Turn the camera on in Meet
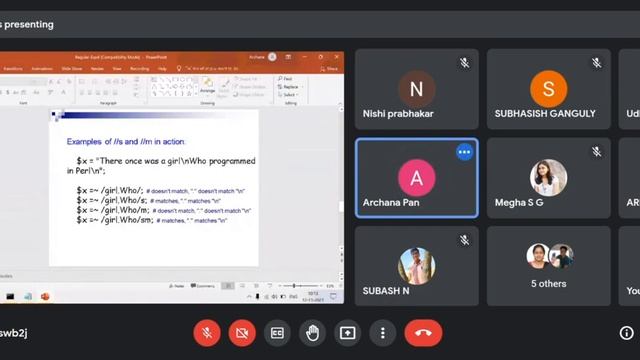 click(x=242, y=333)
